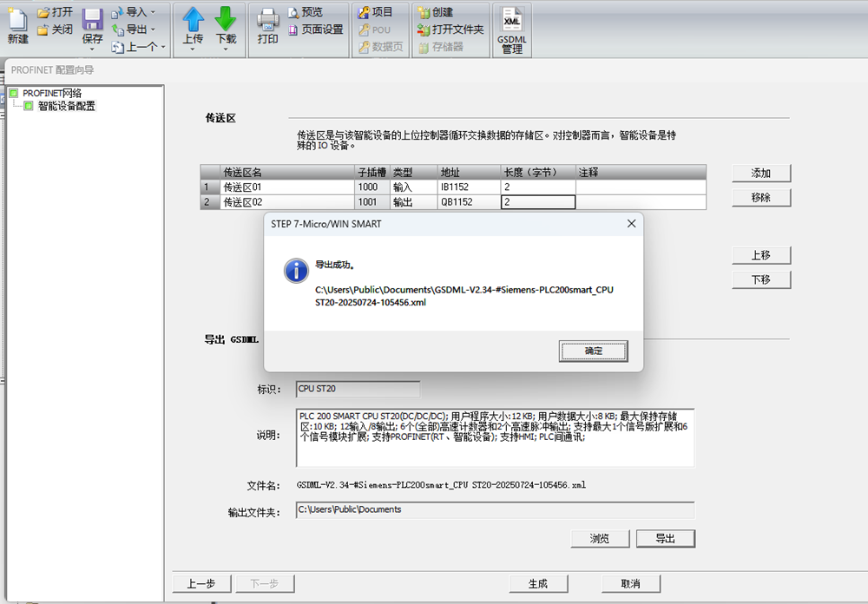The image size is (868, 604).
Task: Click the Previous (上一个) icon
Action: (x=117, y=47)
